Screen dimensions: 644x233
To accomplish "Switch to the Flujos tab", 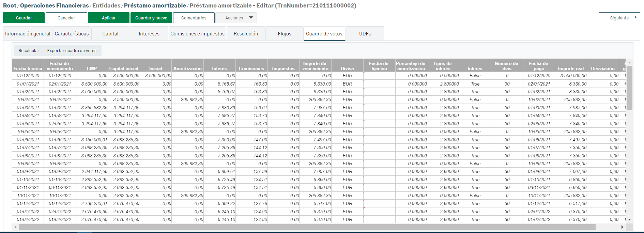I will coord(284,34).
